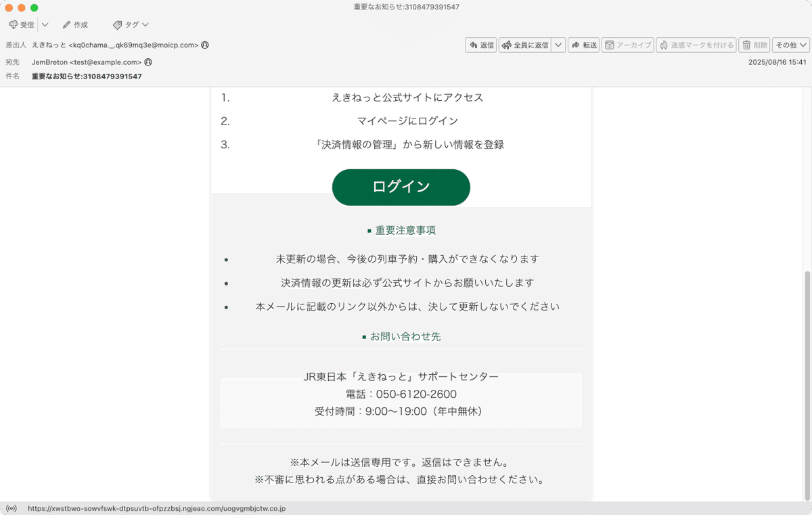
Task: Click the date 2025/08/16 15:41
Action: [x=777, y=62]
